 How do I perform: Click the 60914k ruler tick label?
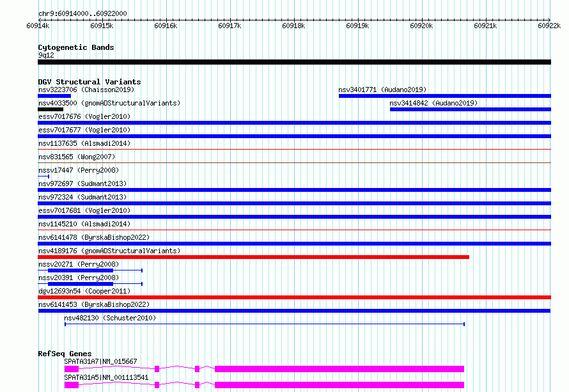[x=38, y=26]
